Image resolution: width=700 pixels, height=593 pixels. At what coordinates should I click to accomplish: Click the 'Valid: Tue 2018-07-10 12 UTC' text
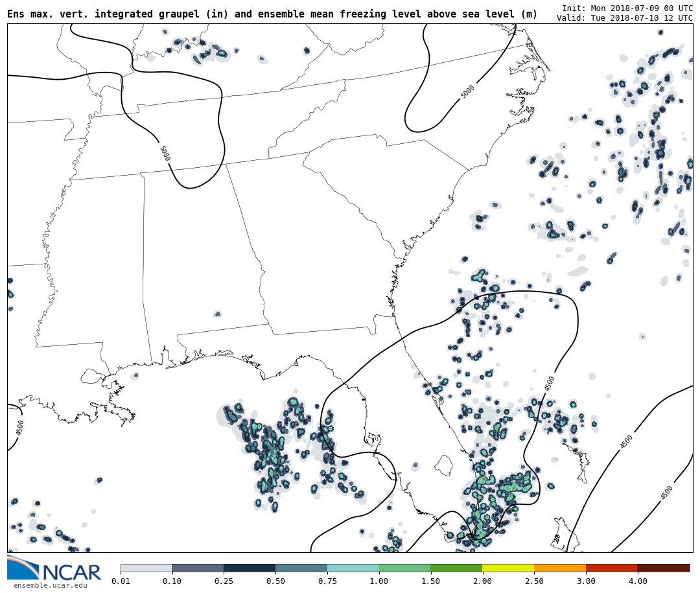pyautogui.click(x=625, y=18)
